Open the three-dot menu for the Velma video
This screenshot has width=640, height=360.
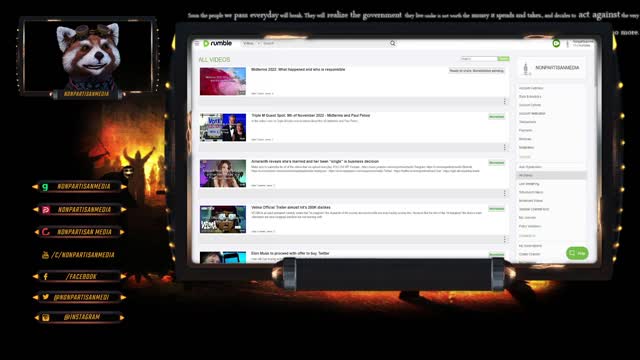coord(504,239)
